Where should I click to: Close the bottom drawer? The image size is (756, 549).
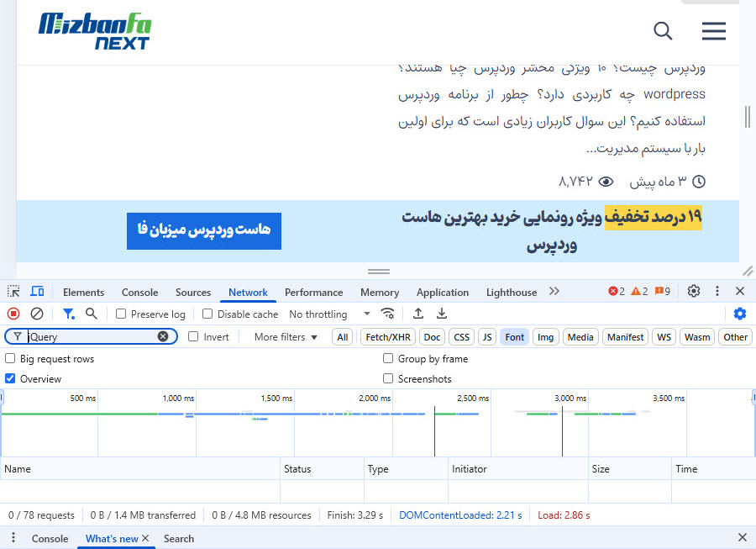(743, 537)
